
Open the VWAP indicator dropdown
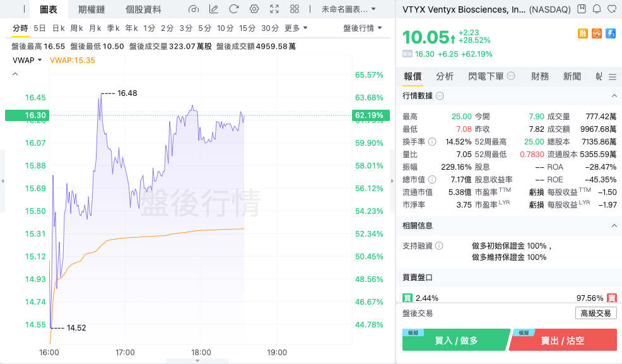tap(27, 61)
